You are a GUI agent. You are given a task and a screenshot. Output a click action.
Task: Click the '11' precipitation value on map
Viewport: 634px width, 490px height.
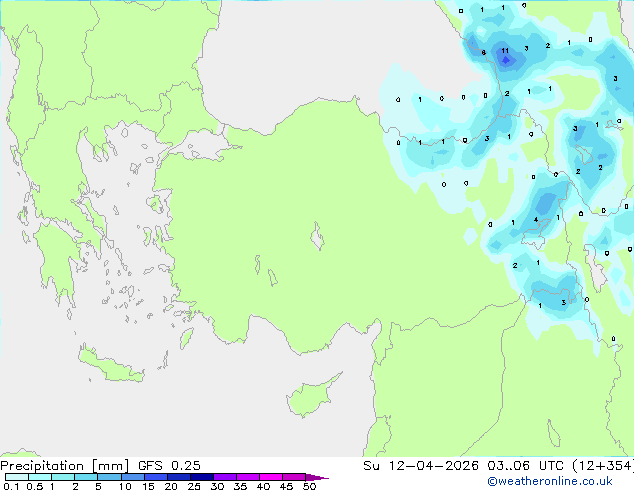click(505, 51)
